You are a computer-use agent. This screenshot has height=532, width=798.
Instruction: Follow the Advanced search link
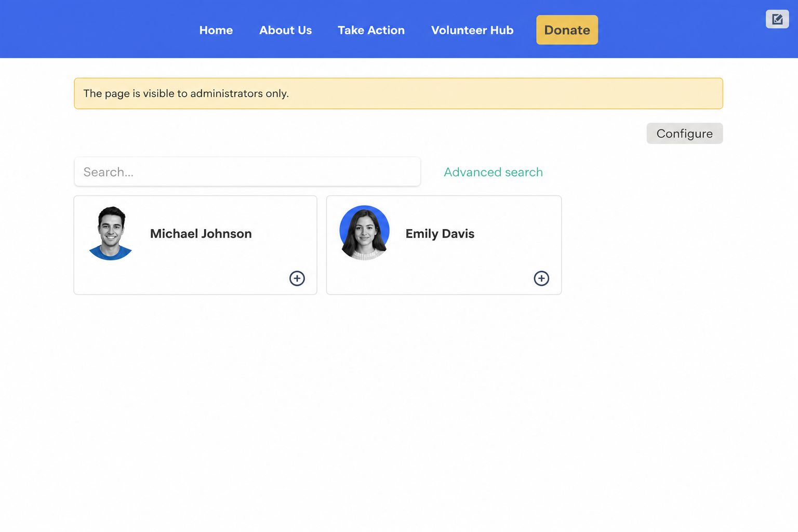(x=493, y=172)
